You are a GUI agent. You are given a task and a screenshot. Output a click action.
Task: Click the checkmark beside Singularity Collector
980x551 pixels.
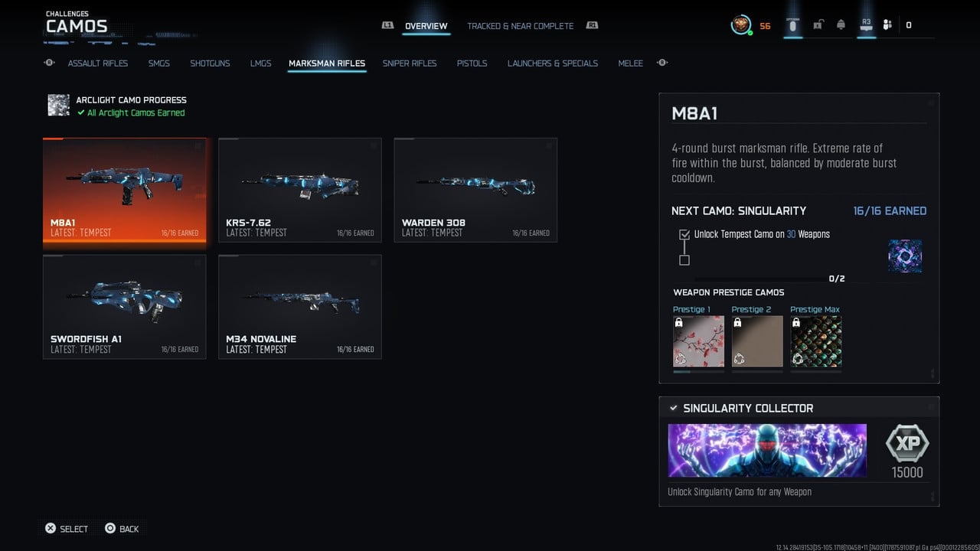coord(673,408)
